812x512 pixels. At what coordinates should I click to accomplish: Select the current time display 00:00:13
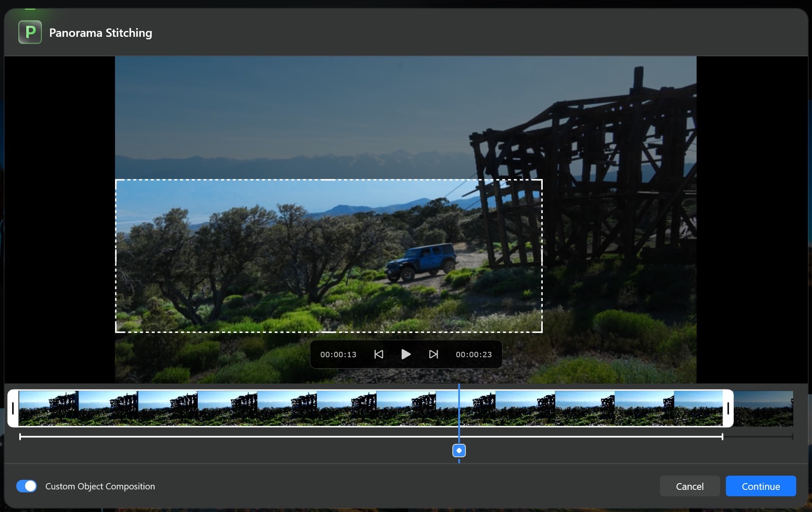338,354
